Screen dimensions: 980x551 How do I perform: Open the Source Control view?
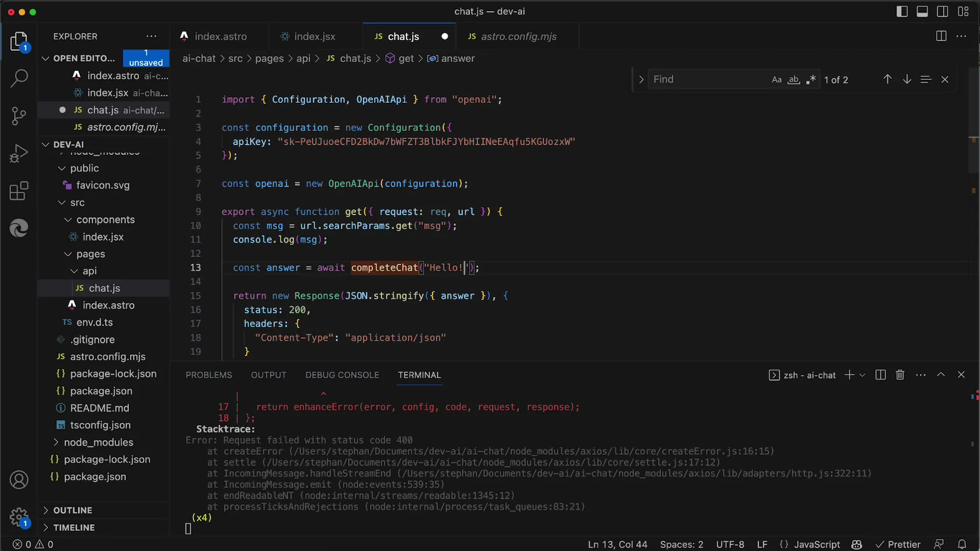click(x=19, y=116)
